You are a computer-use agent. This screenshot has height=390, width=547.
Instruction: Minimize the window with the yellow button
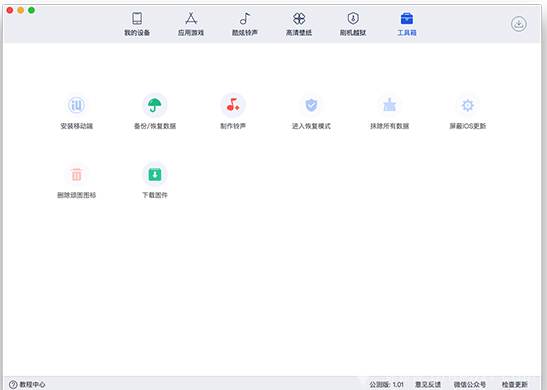coord(21,10)
